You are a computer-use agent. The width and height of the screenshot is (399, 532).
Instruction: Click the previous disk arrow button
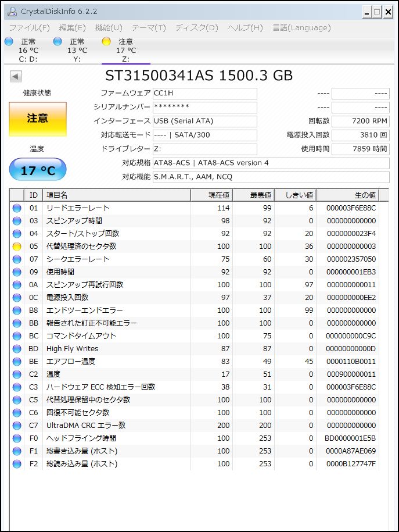[16, 77]
